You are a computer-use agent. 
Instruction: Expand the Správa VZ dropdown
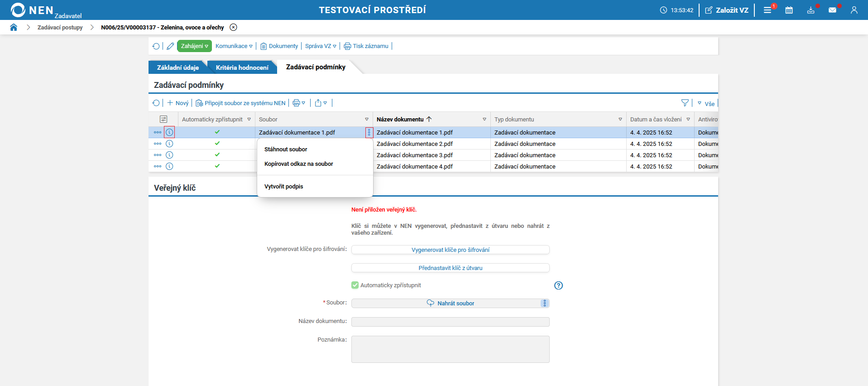click(x=321, y=46)
